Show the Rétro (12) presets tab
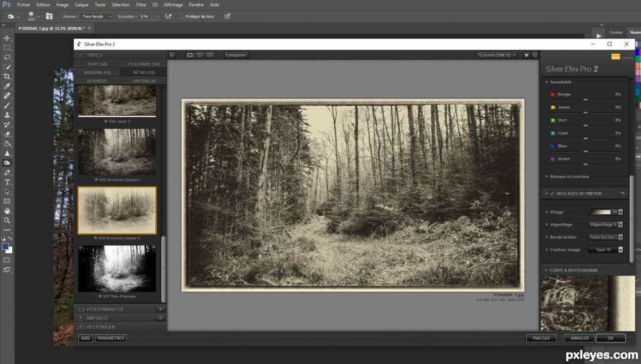The width and height of the screenshot is (641, 364). tap(144, 73)
